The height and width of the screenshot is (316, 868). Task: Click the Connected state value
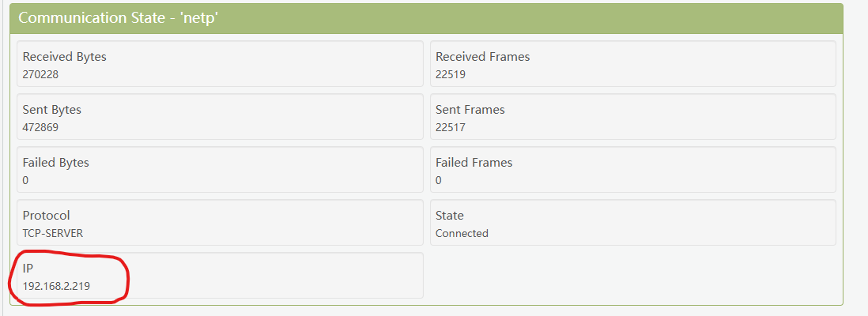tap(462, 233)
